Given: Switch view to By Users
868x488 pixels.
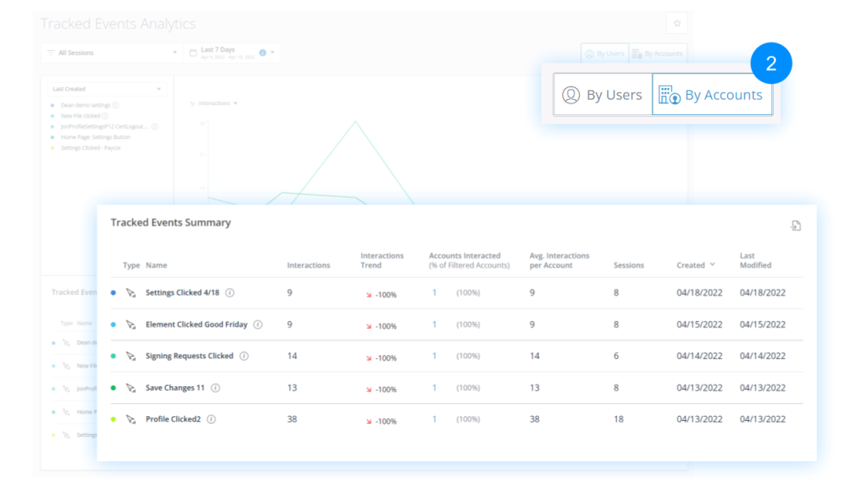Looking at the screenshot, I should [603, 95].
